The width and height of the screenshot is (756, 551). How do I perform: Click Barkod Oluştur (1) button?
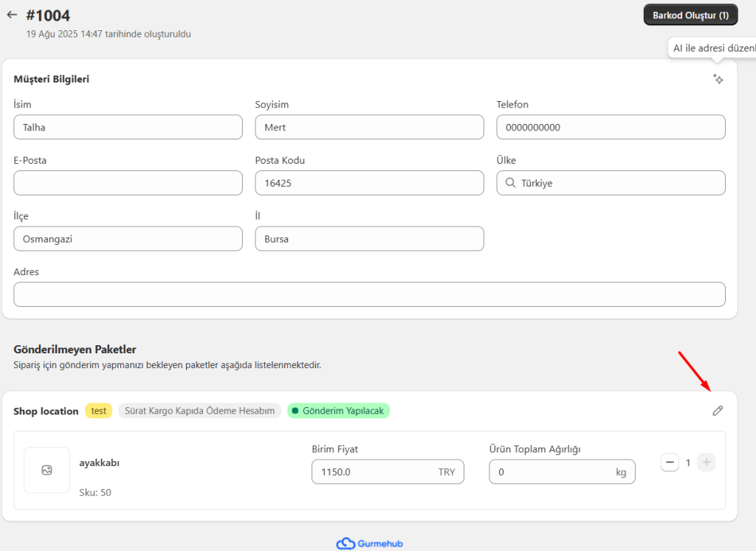coord(690,15)
